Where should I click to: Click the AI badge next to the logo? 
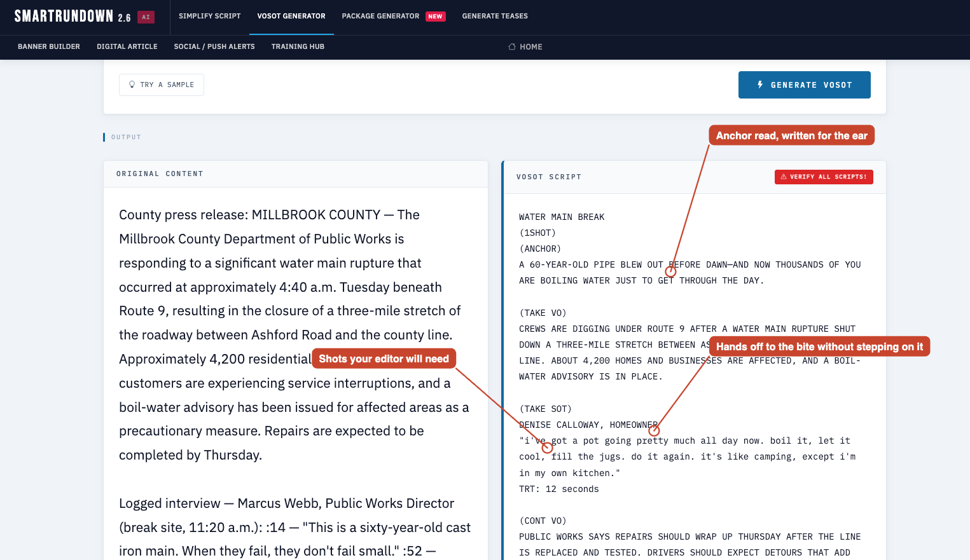146,17
